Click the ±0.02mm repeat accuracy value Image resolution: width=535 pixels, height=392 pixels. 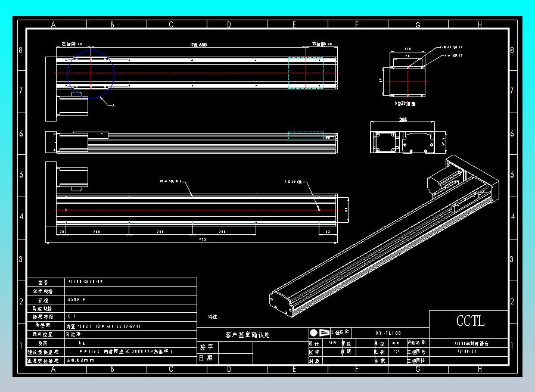coord(80,360)
